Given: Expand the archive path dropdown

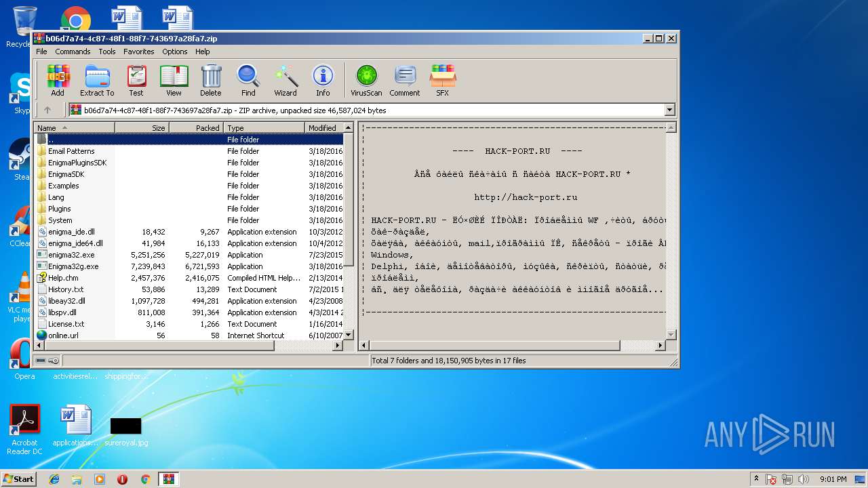Looking at the screenshot, I should coord(670,110).
